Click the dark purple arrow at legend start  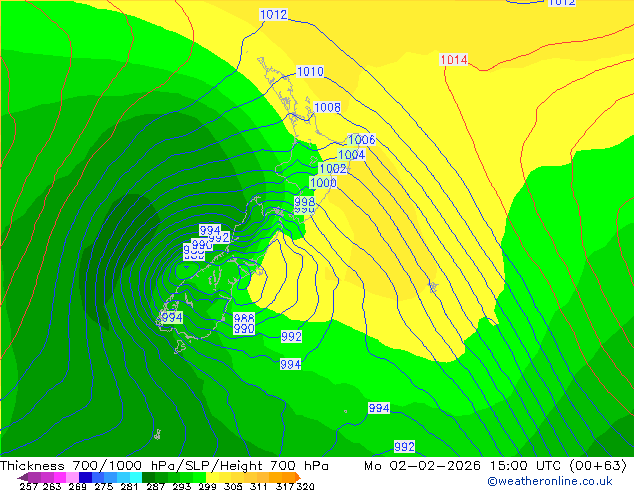(x=23, y=477)
